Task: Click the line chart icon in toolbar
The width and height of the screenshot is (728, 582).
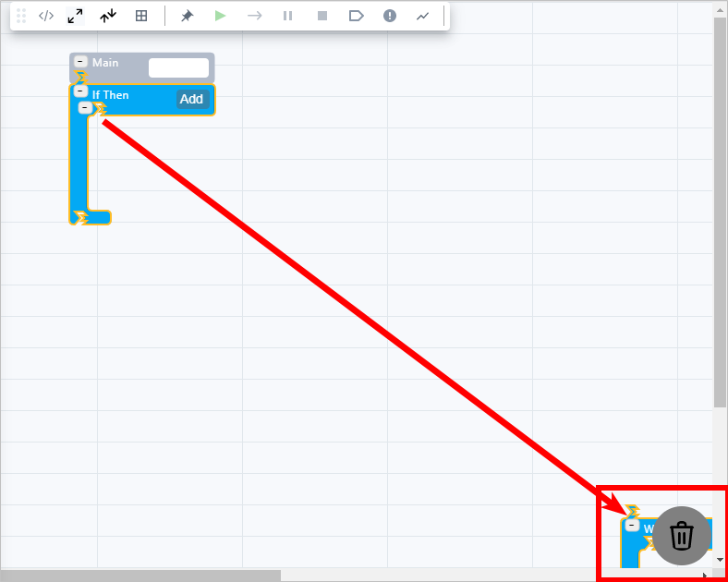Action: 423,16
